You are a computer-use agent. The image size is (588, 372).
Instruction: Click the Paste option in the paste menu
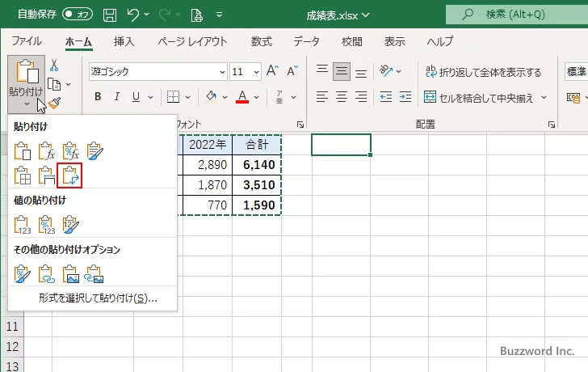(x=23, y=151)
